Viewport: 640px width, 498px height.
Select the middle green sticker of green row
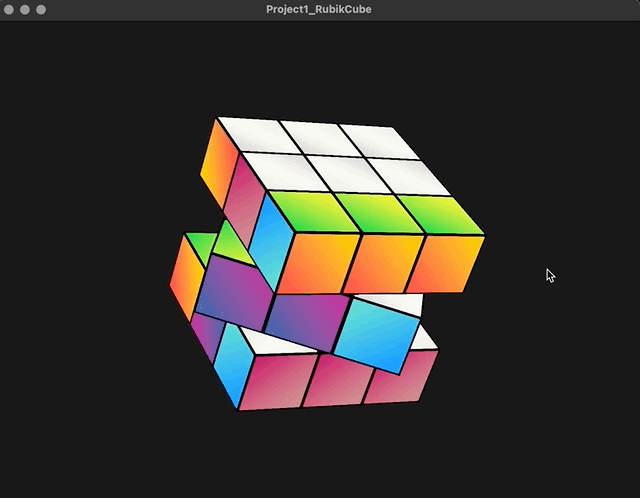380,213
